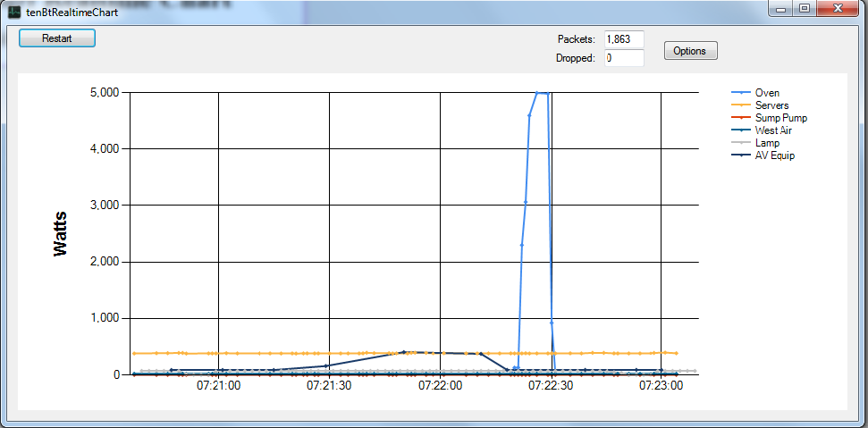Close the tenBtRealtimeChart window
The image size is (868, 428).
click(838, 8)
